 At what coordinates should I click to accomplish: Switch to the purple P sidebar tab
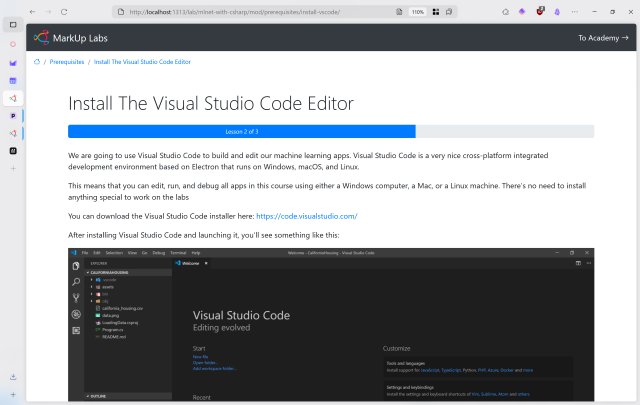pos(13,116)
